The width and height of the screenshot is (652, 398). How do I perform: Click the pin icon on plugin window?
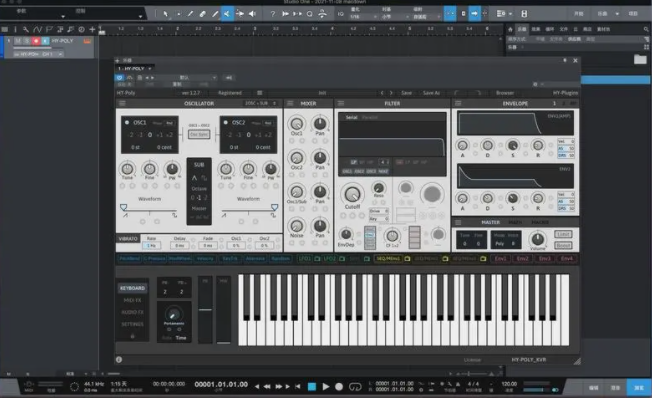pyautogui.click(x=565, y=60)
